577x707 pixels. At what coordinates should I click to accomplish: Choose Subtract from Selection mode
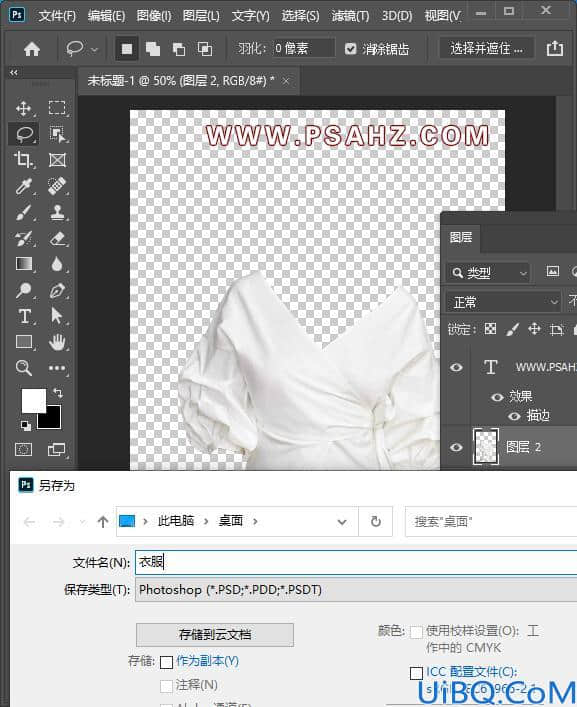point(179,49)
